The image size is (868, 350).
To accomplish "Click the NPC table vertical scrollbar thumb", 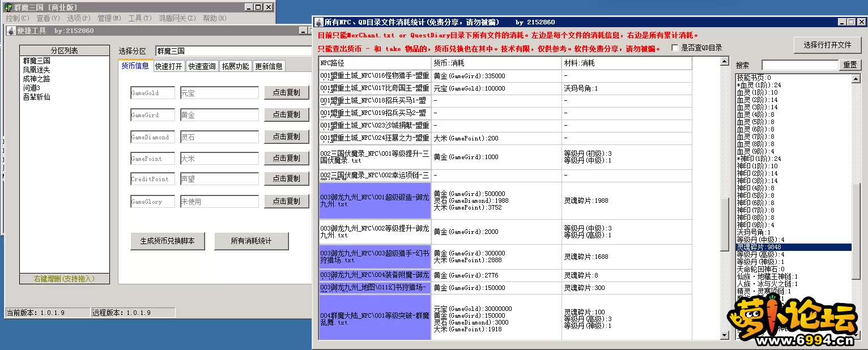I will [x=725, y=225].
